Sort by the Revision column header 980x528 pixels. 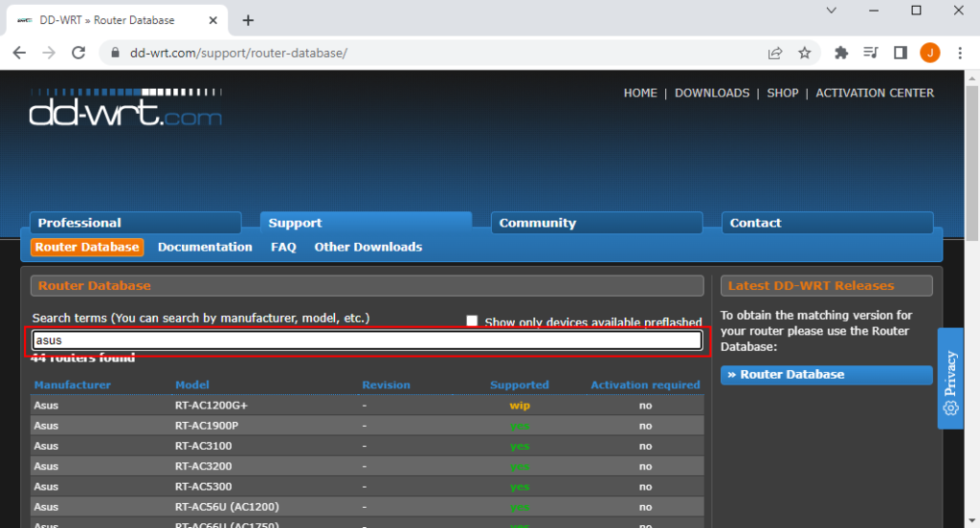387,385
